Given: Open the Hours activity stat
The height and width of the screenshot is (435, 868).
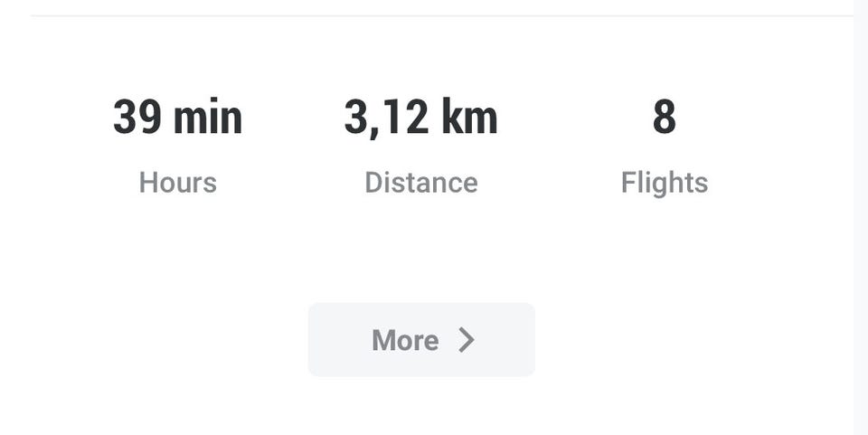Looking at the screenshot, I should (177, 149).
